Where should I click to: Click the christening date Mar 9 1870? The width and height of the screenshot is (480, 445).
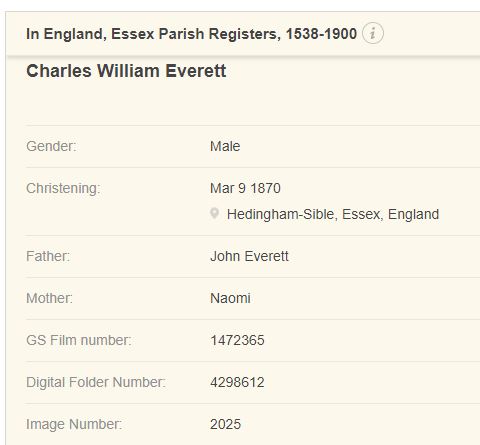coord(245,188)
